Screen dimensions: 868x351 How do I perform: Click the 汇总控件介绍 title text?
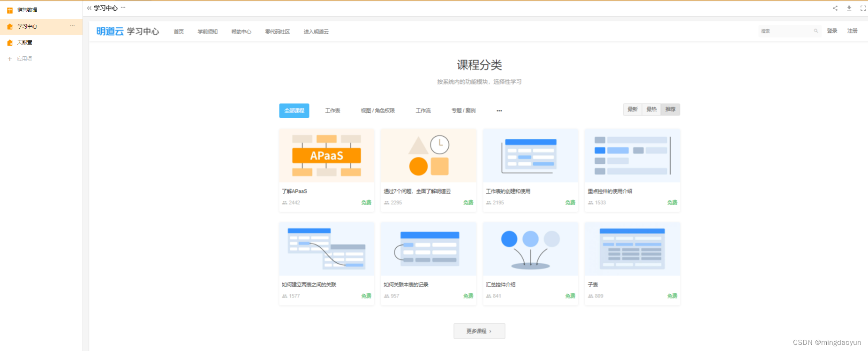pyautogui.click(x=501, y=285)
